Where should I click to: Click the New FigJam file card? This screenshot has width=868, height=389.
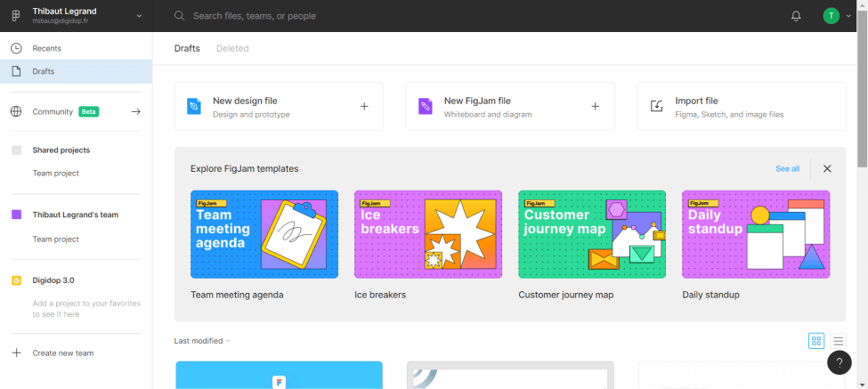coord(510,106)
